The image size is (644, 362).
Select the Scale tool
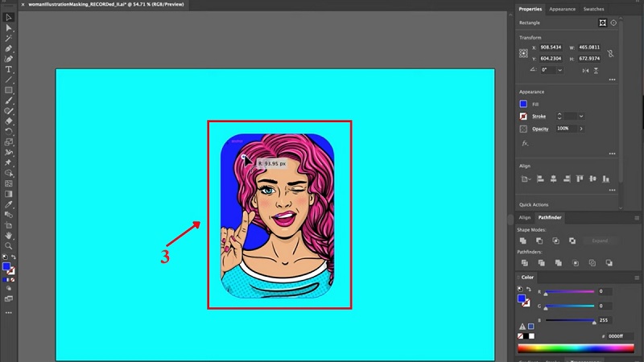click(9, 142)
